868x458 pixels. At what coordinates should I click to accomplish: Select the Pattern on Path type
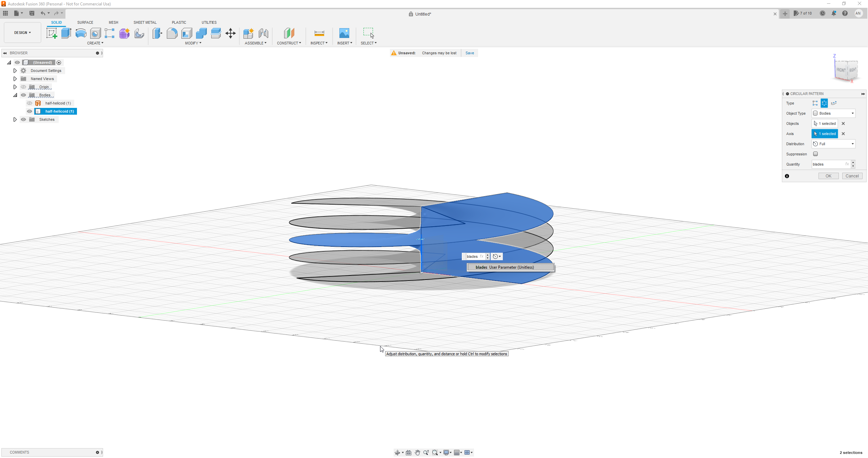point(834,103)
